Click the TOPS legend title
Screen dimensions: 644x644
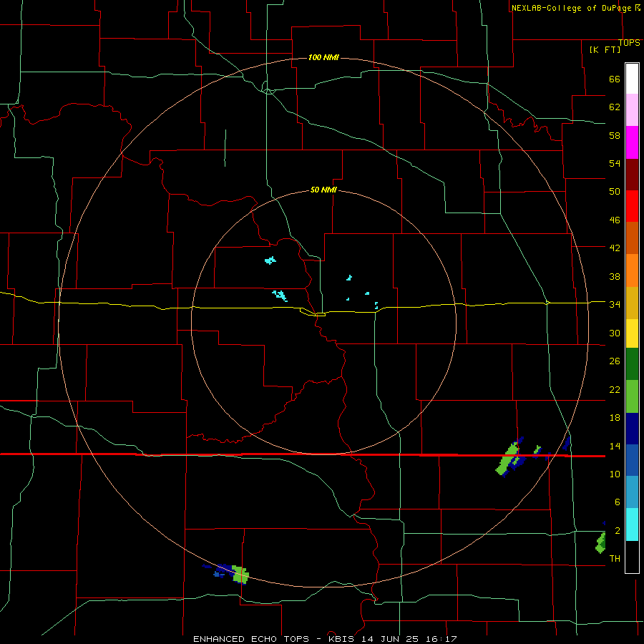click(629, 43)
